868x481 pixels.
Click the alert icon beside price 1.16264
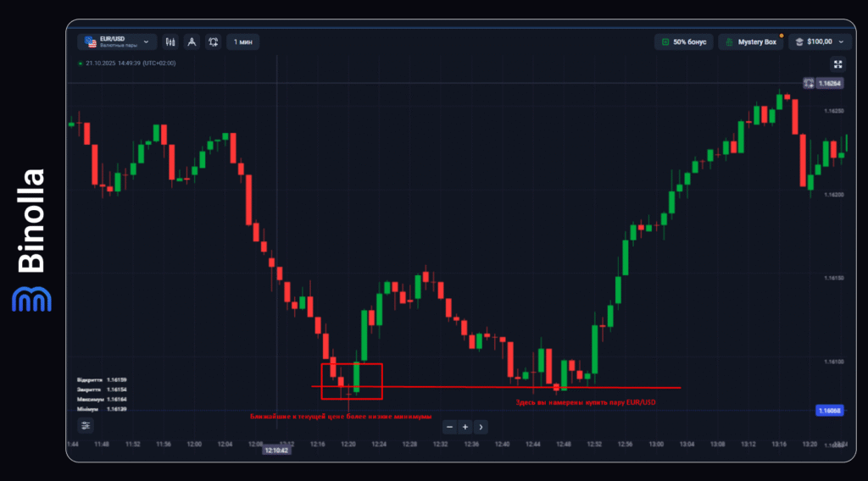pos(809,83)
